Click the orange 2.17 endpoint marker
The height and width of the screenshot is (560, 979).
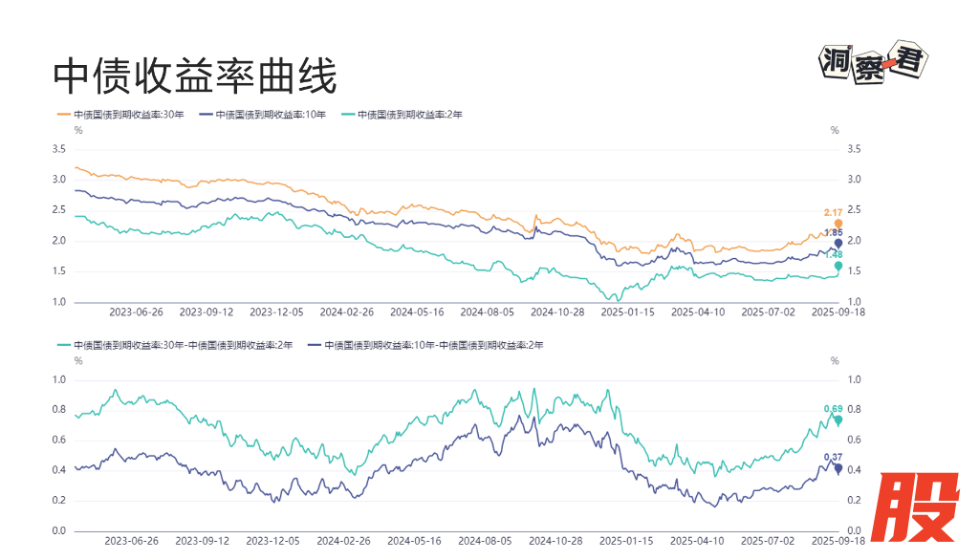click(x=838, y=224)
